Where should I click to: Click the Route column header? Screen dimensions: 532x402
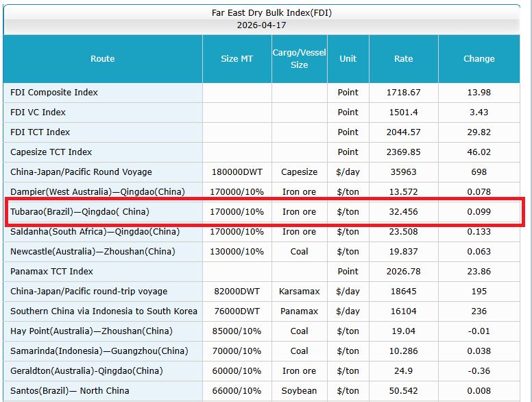point(102,59)
